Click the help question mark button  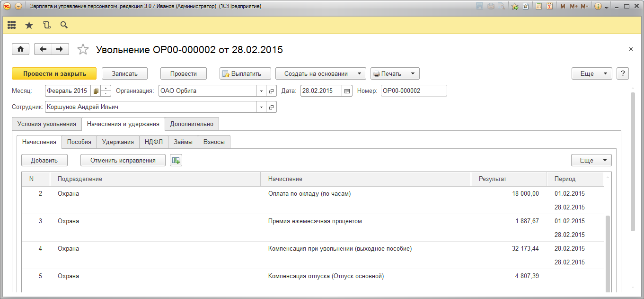pyautogui.click(x=623, y=73)
